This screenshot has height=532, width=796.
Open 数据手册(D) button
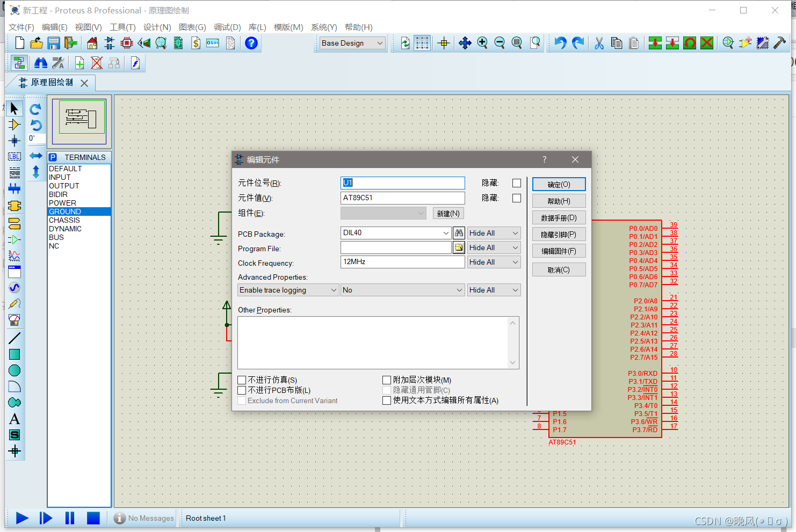coord(559,217)
